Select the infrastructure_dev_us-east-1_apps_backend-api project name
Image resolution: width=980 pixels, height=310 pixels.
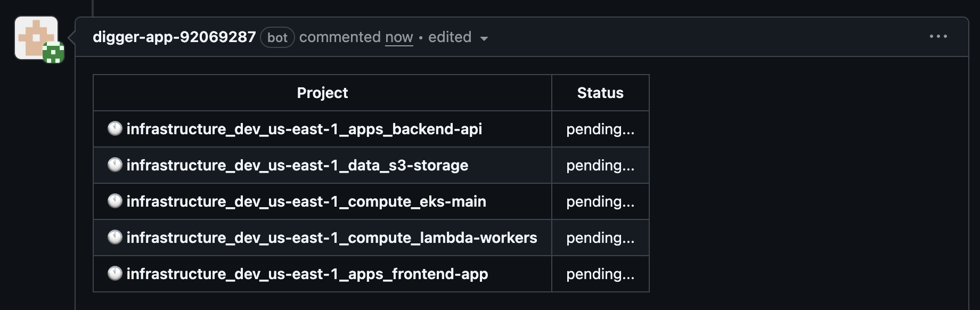click(304, 129)
